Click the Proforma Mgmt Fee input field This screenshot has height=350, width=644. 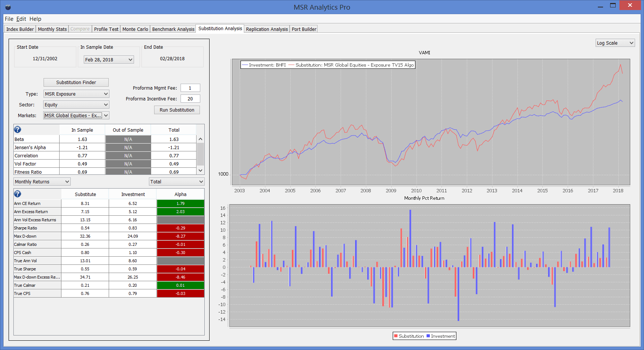[190, 88]
